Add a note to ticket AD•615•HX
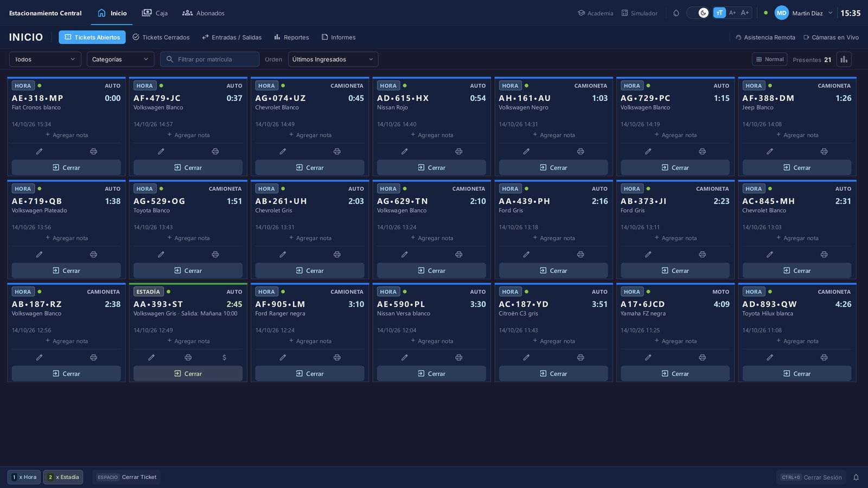This screenshot has width=868, height=488. tap(432, 135)
